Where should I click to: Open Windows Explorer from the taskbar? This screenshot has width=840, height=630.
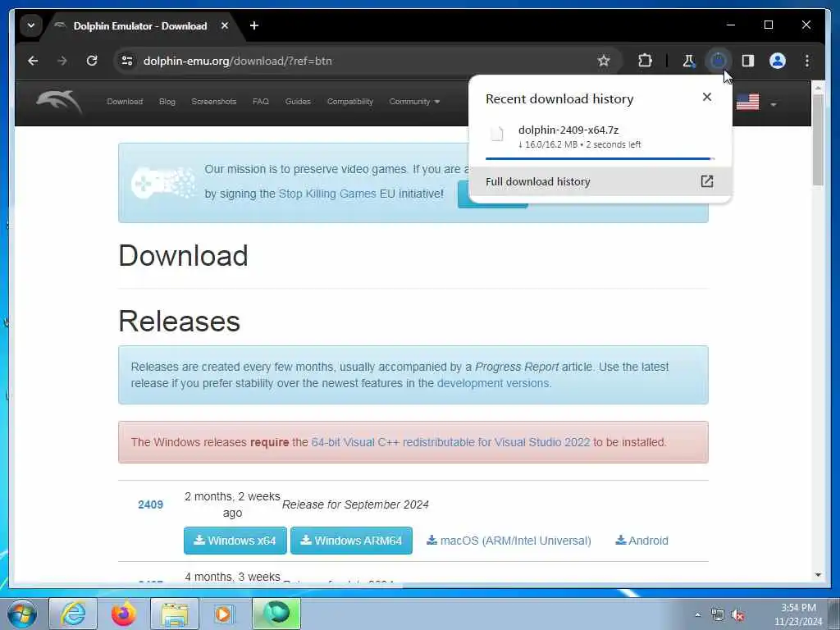pyautogui.click(x=175, y=614)
